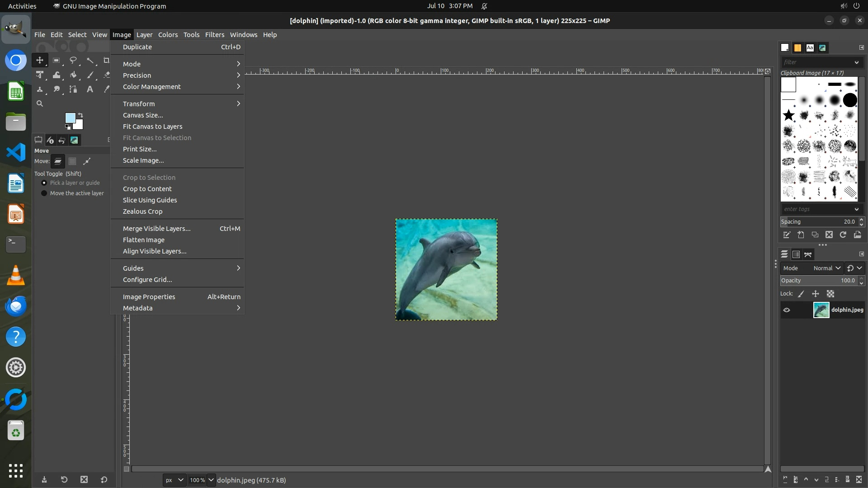The width and height of the screenshot is (868, 488).
Task: Open the zoom percentage dropdown
Action: pyautogui.click(x=211, y=480)
